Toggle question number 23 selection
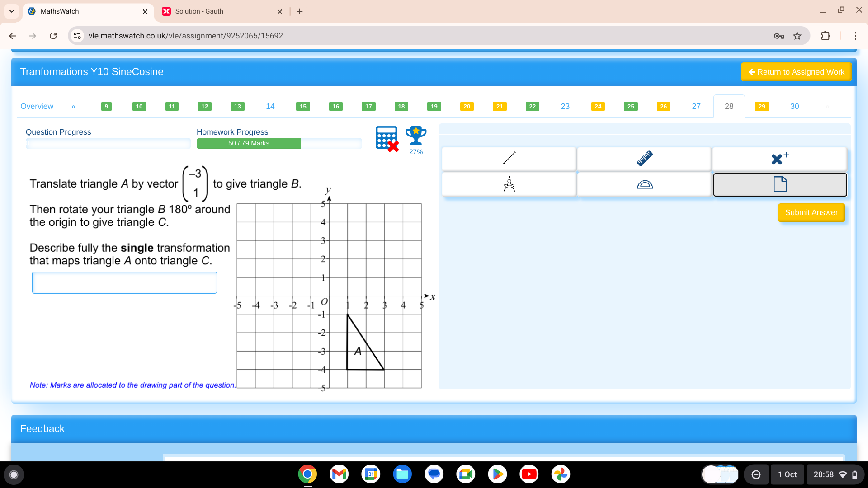 (565, 106)
